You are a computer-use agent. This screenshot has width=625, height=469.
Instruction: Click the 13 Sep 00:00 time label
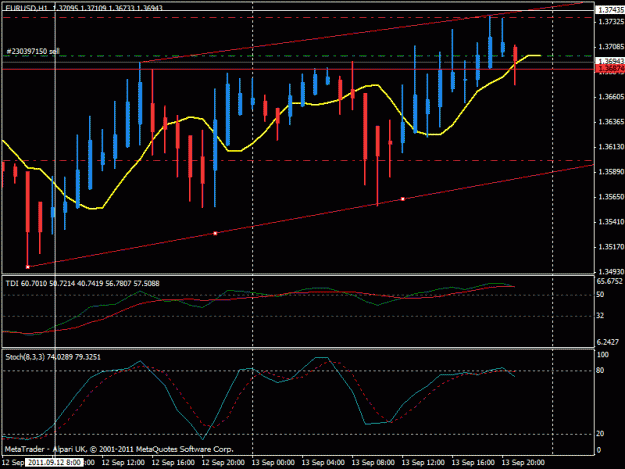coord(273,463)
